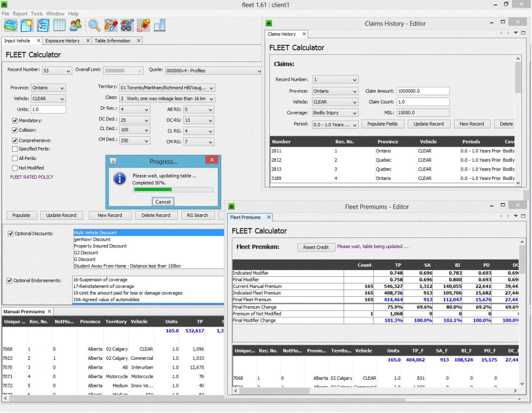
Task: Toggle the Collision checkbox
Action: pyautogui.click(x=14, y=130)
